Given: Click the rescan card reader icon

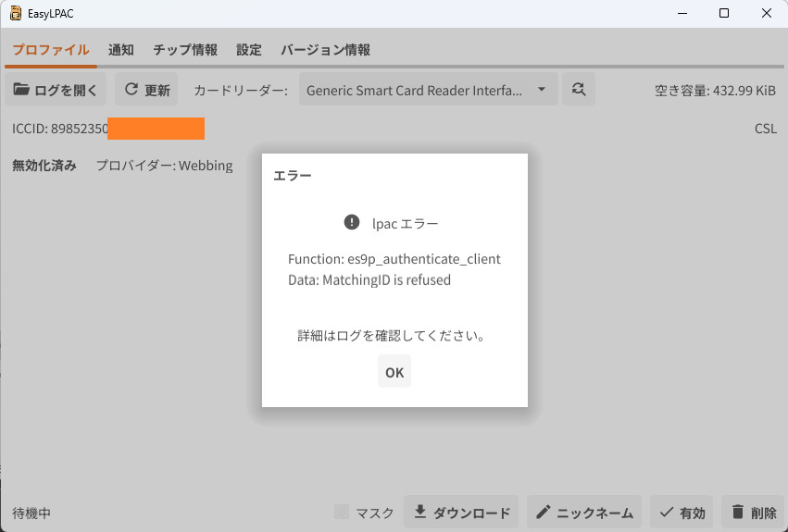Looking at the screenshot, I should click(579, 90).
